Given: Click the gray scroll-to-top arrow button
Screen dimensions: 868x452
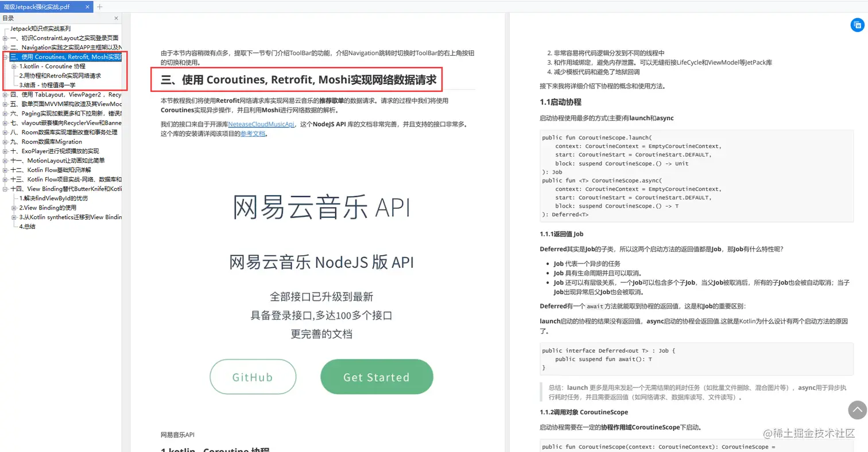Looking at the screenshot, I should 857,410.
